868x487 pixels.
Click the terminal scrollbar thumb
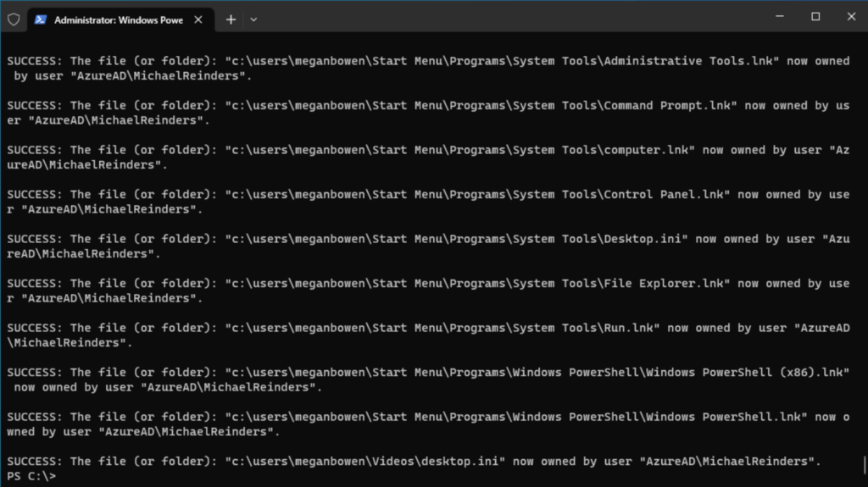click(x=865, y=466)
